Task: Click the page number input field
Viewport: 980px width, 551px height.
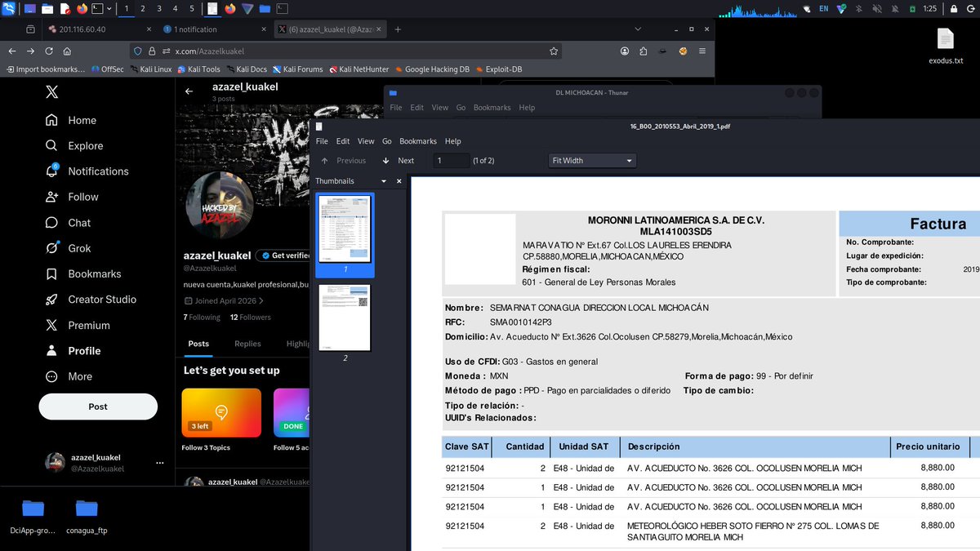Action: pyautogui.click(x=452, y=161)
